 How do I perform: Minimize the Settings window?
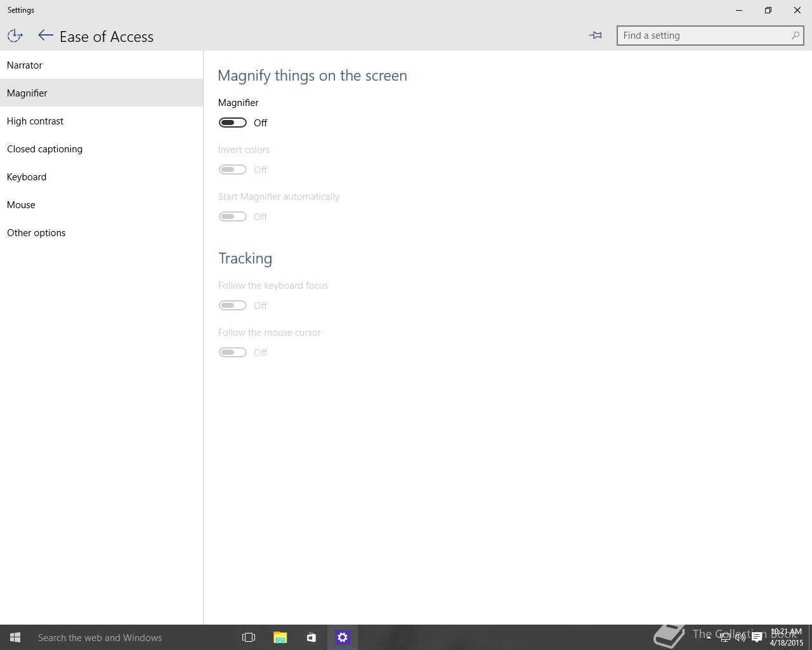pyautogui.click(x=739, y=10)
